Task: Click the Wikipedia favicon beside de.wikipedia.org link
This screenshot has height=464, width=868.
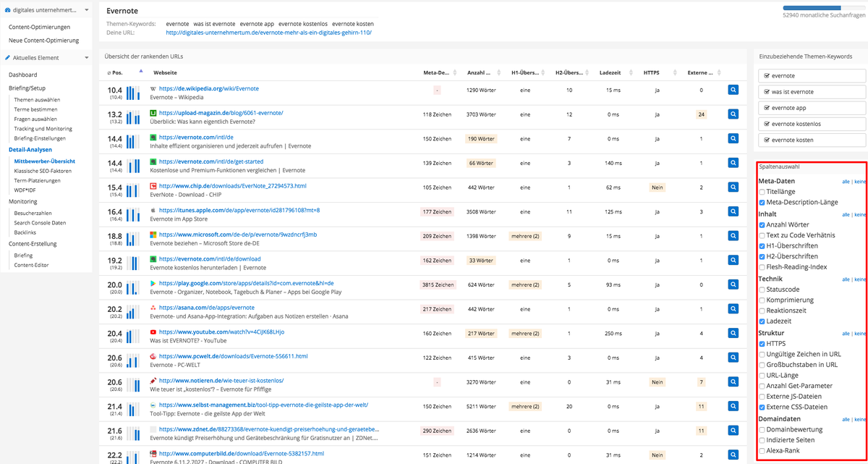Action: point(153,89)
